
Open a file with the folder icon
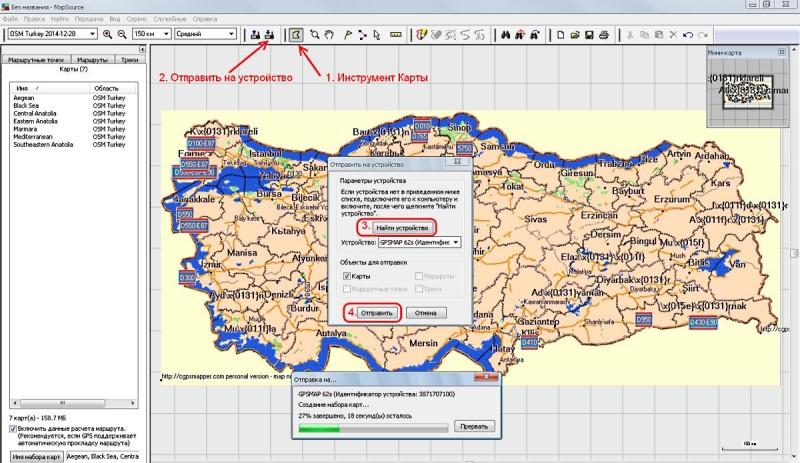575,35
